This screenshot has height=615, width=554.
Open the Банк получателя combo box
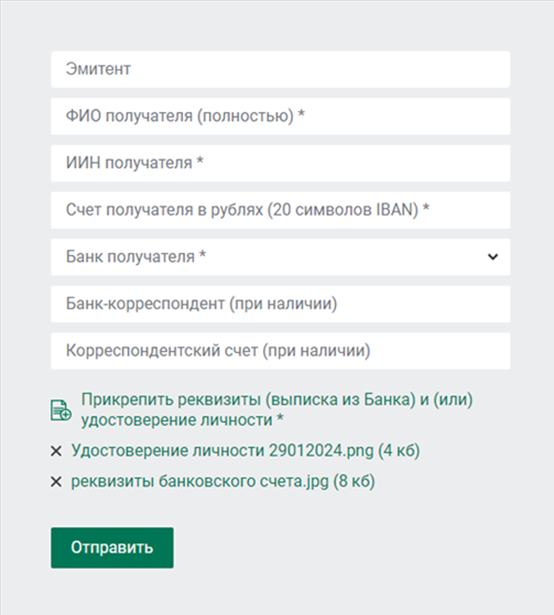coord(281,257)
